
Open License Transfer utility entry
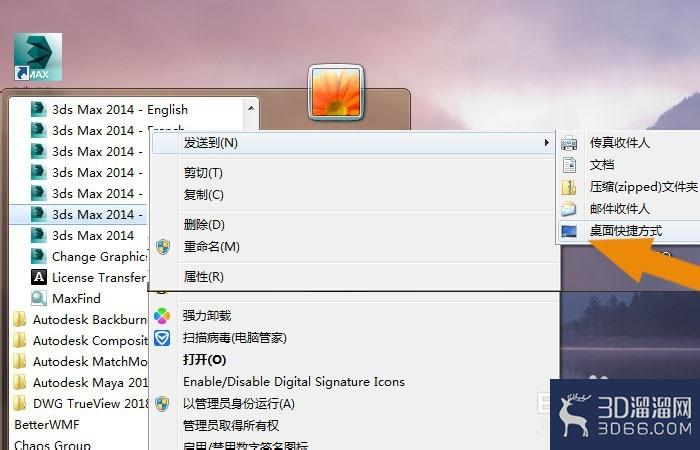pos(99,278)
